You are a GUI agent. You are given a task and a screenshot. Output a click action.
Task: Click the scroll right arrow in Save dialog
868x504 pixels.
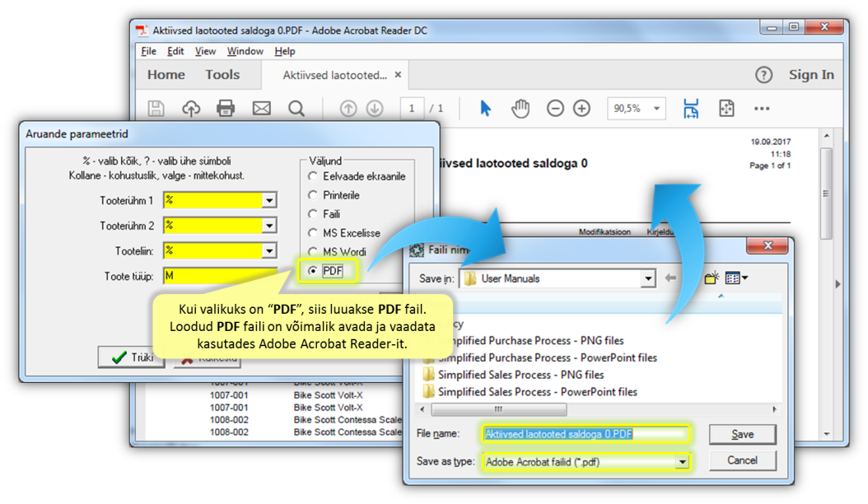774,409
